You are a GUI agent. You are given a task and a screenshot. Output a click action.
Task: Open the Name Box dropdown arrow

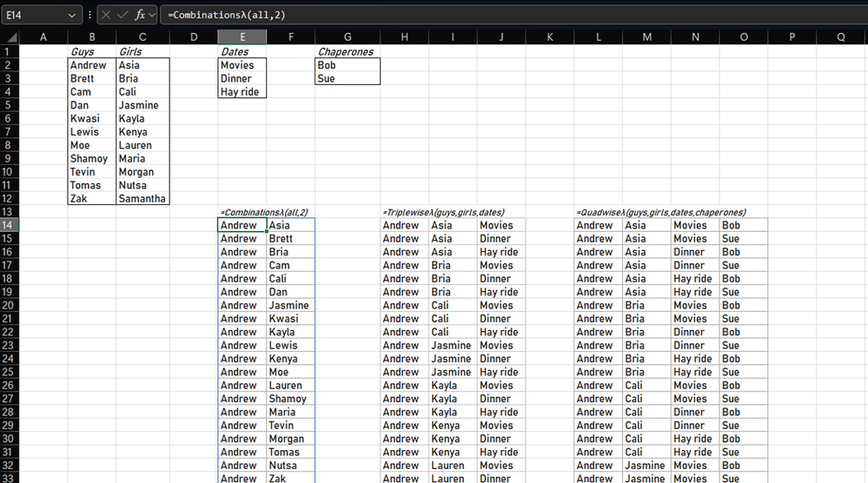click(x=71, y=16)
